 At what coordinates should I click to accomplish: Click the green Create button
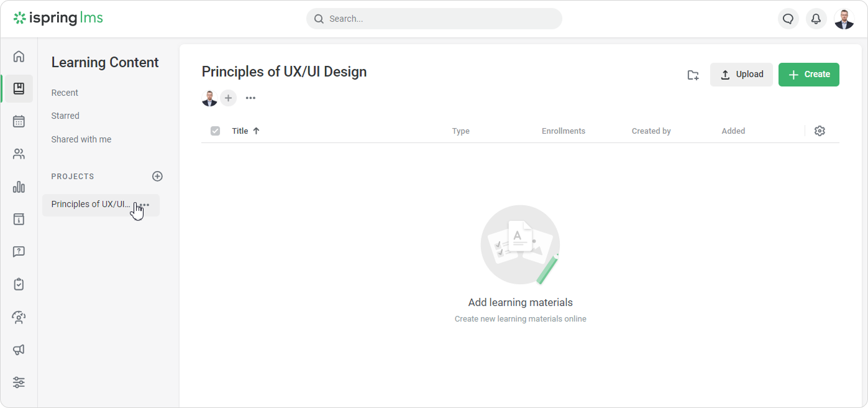tap(808, 74)
